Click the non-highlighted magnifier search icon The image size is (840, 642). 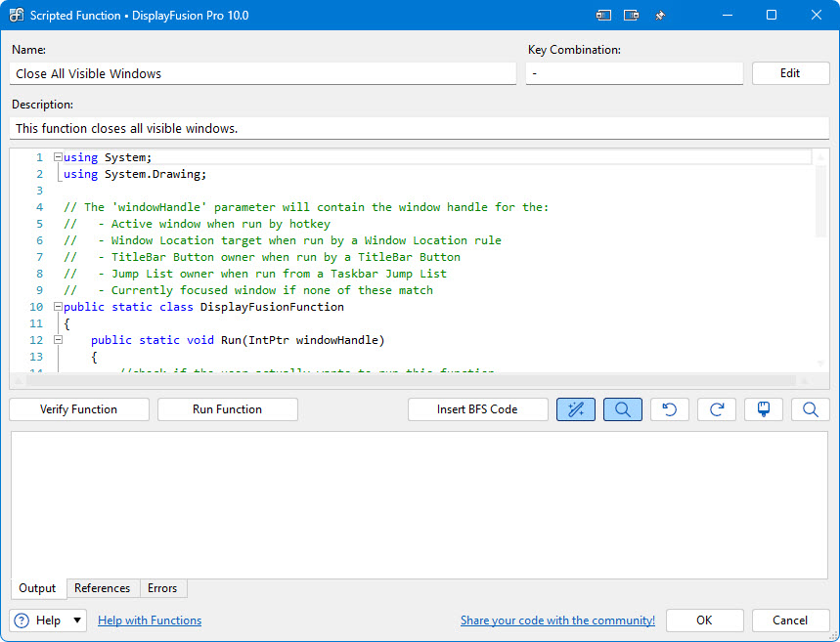(811, 409)
